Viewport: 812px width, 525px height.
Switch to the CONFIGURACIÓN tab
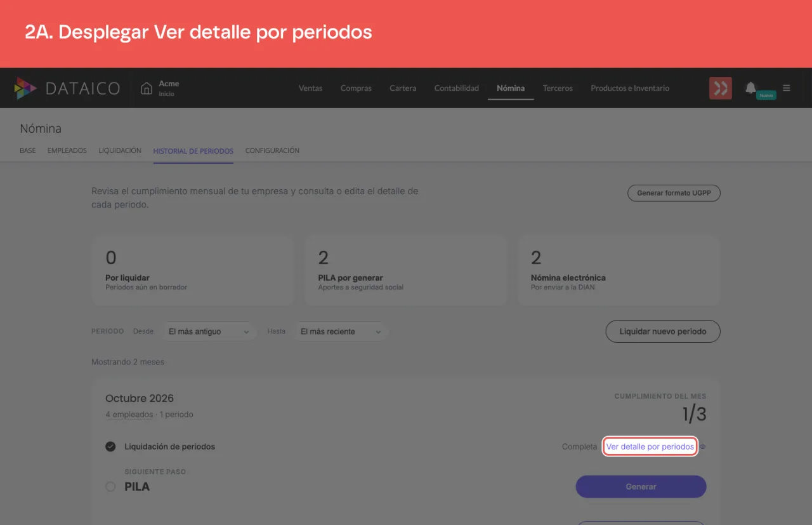(x=272, y=151)
